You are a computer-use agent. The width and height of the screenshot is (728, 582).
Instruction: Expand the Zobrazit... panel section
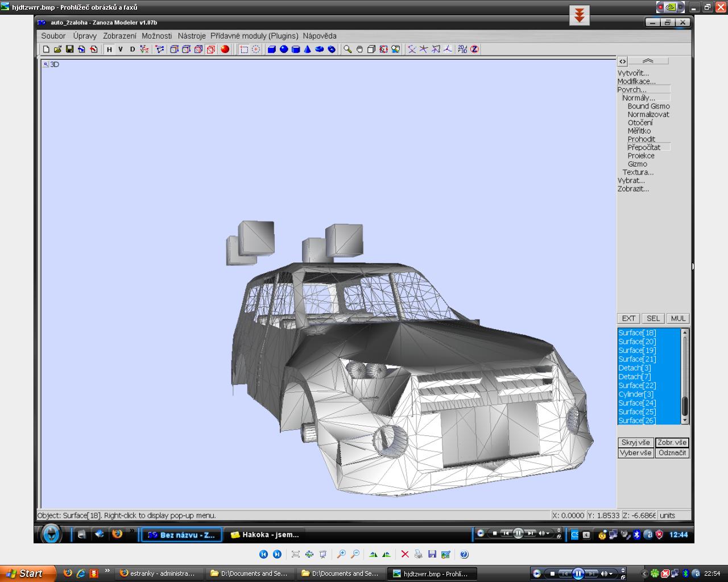click(x=633, y=189)
